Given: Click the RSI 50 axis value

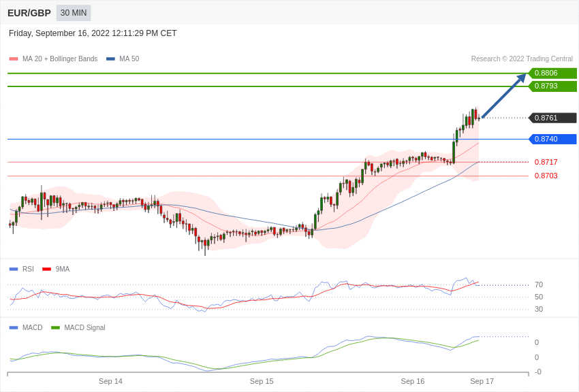Looking at the screenshot, I should [x=539, y=297].
